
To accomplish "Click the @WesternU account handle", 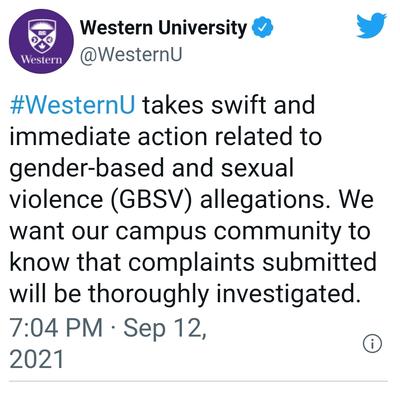I will [131, 55].
